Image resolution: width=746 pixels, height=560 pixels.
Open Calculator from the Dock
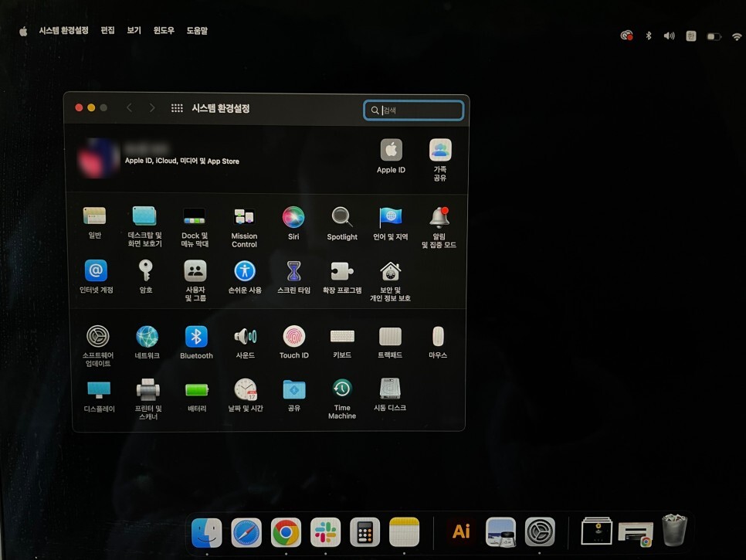coord(365,532)
